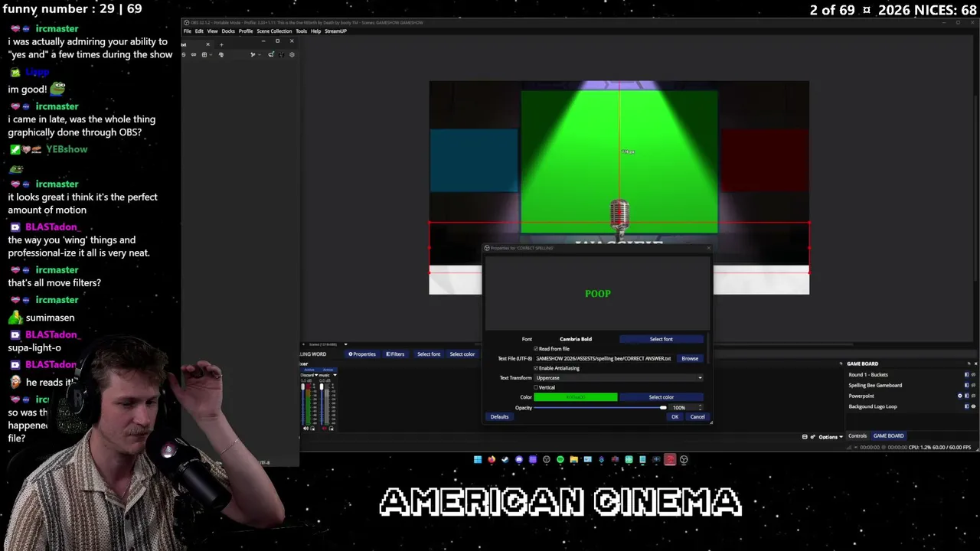Open the Docks menu
The width and height of the screenshot is (980, 551).
click(228, 31)
